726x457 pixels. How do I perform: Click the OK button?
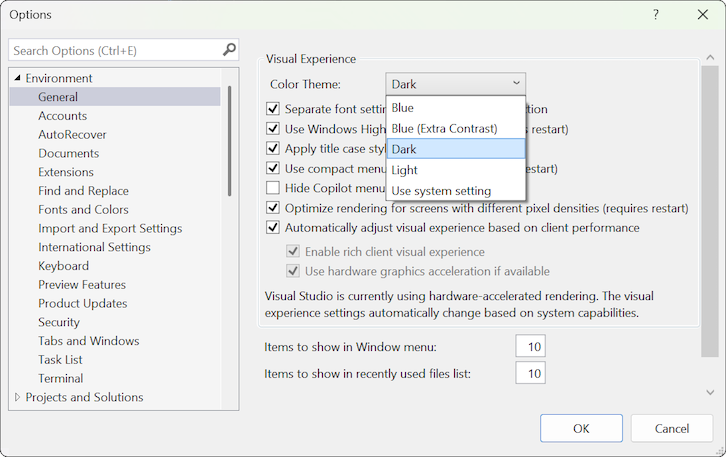tap(581, 428)
